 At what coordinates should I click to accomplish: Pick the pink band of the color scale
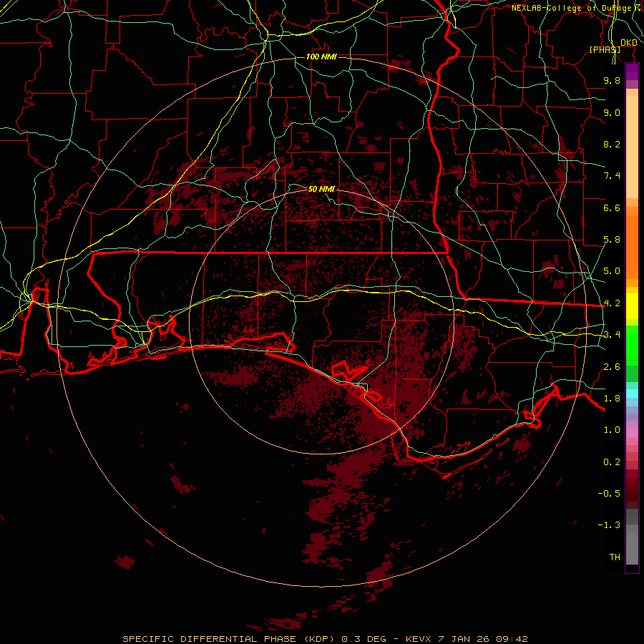click(632, 434)
